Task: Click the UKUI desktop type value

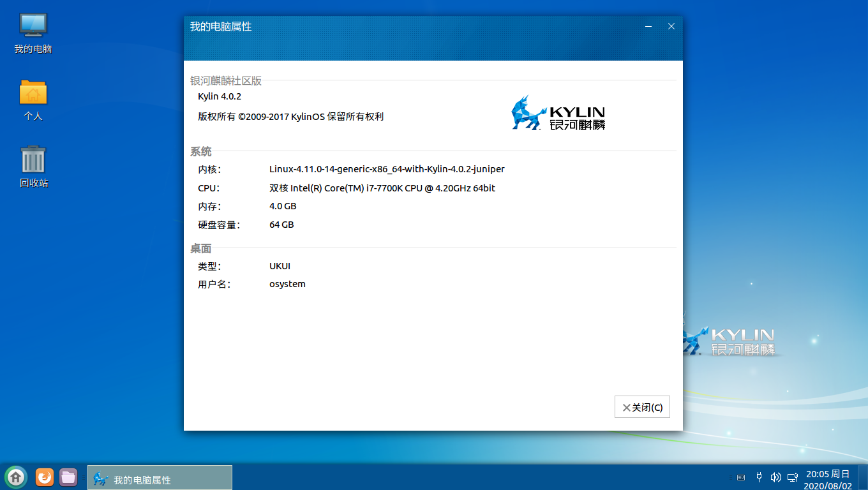Action: pos(280,266)
